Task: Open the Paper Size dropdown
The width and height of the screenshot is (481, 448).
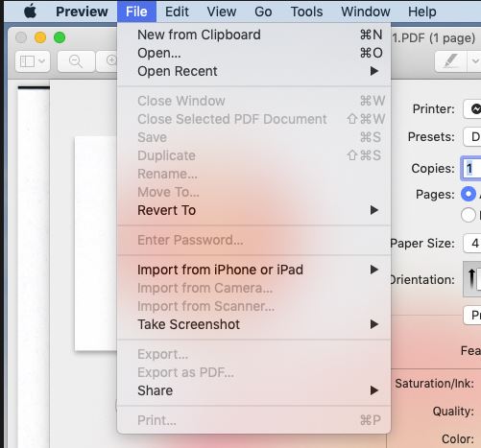Action: point(472,244)
